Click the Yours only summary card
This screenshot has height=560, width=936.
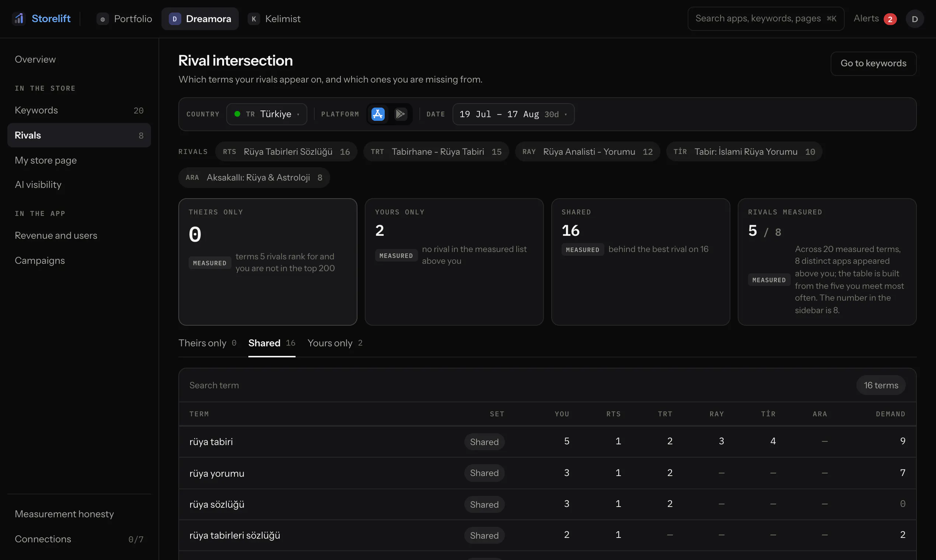point(454,262)
